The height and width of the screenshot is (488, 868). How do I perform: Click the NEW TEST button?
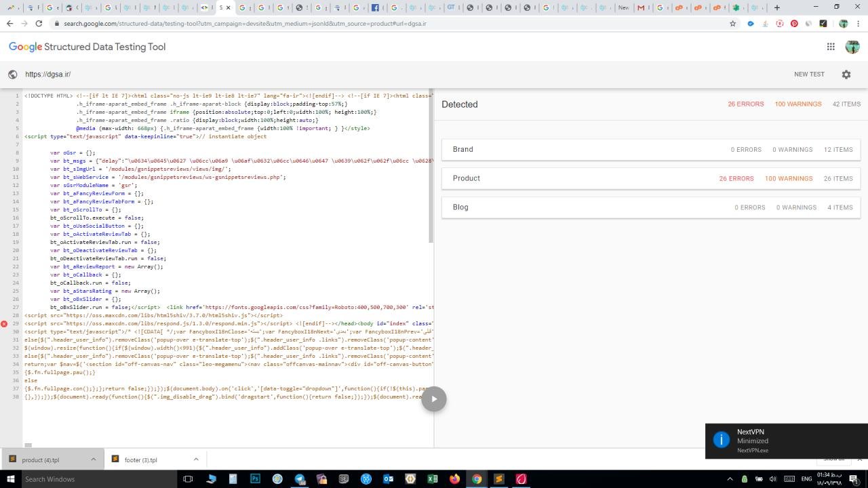(x=809, y=75)
